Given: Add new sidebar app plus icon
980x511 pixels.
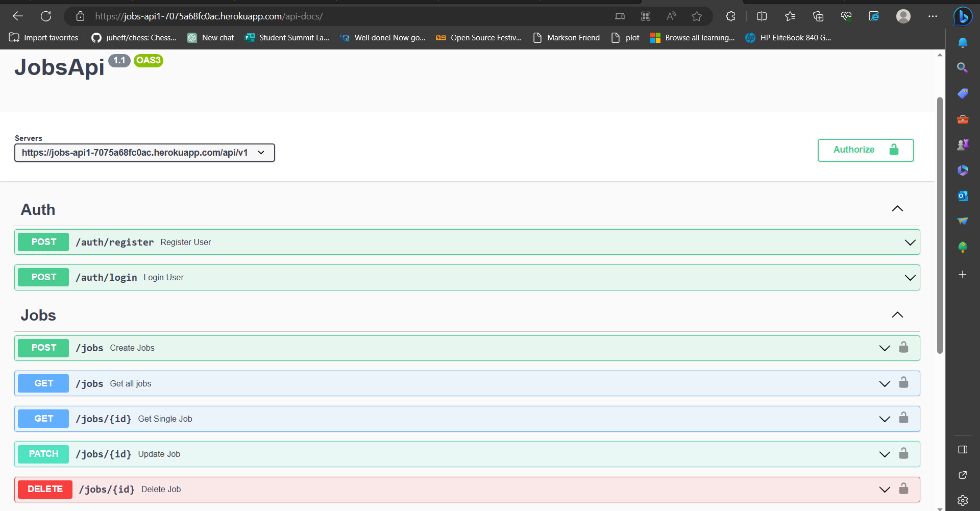Looking at the screenshot, I should coord(963,275).
